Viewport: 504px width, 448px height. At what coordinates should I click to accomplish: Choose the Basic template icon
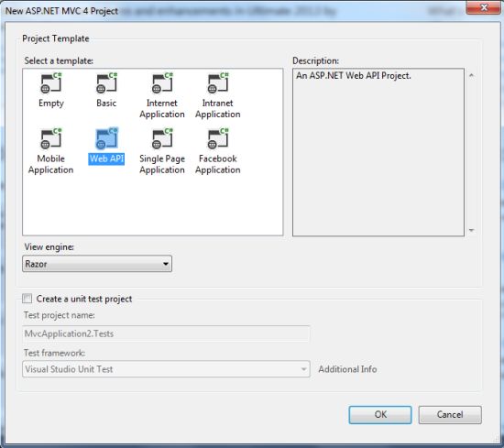106,83
